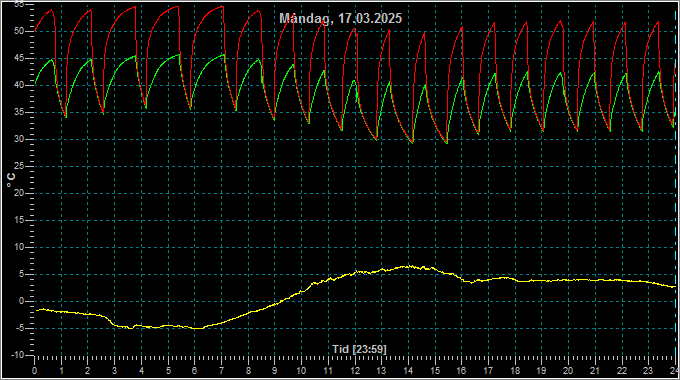The image size is (680, 380).
Task: Click the 25 degree axis label
Action: 19,166
